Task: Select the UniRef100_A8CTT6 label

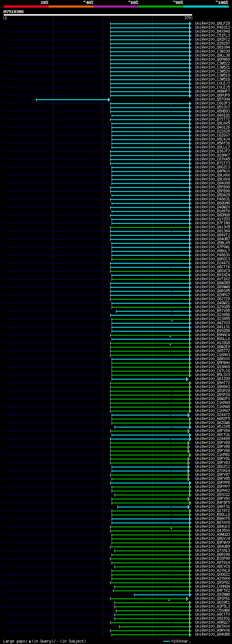Action: click(x=212, y=267)
